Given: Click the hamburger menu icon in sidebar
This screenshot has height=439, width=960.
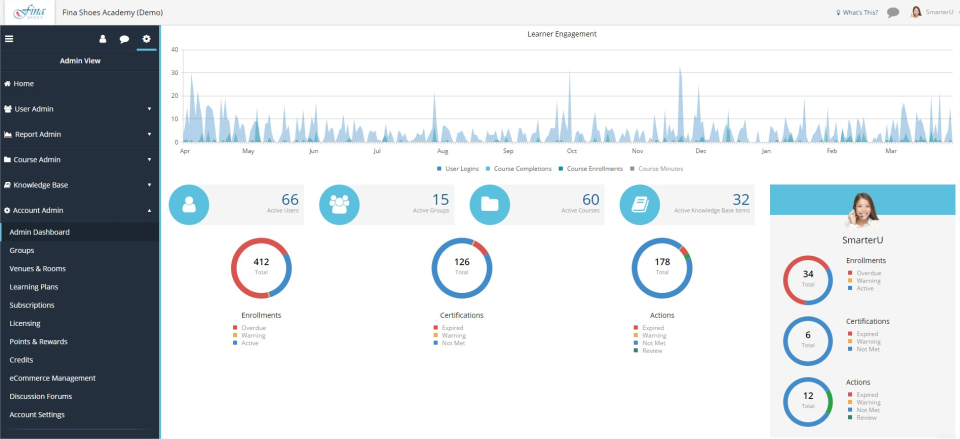Looking at the screenshot, I should click(9, 39).
